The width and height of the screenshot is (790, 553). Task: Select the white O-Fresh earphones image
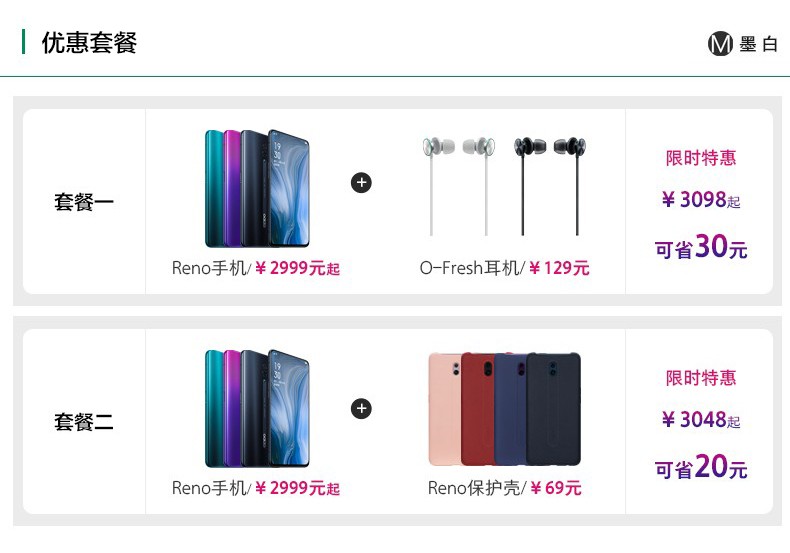point(458,185)
